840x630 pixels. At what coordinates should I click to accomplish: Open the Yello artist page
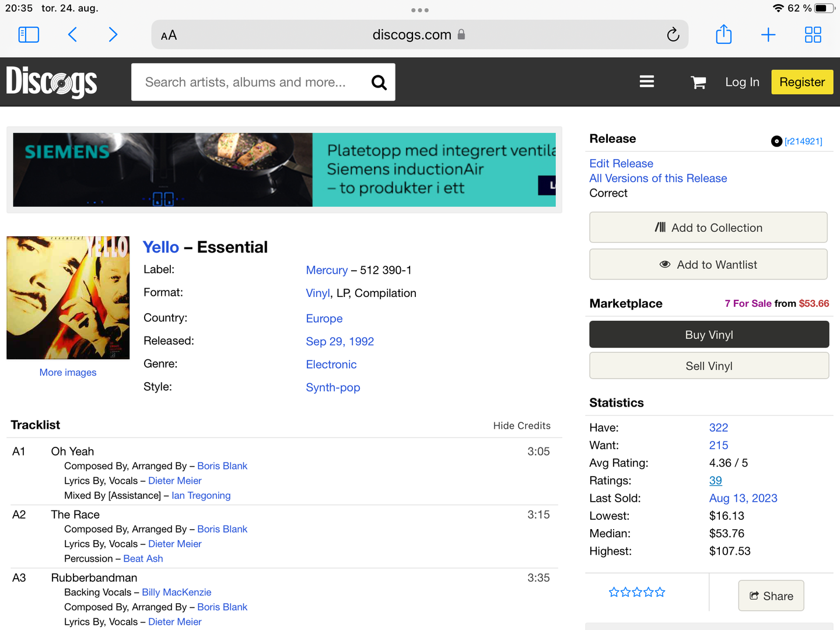click(161, 247)
